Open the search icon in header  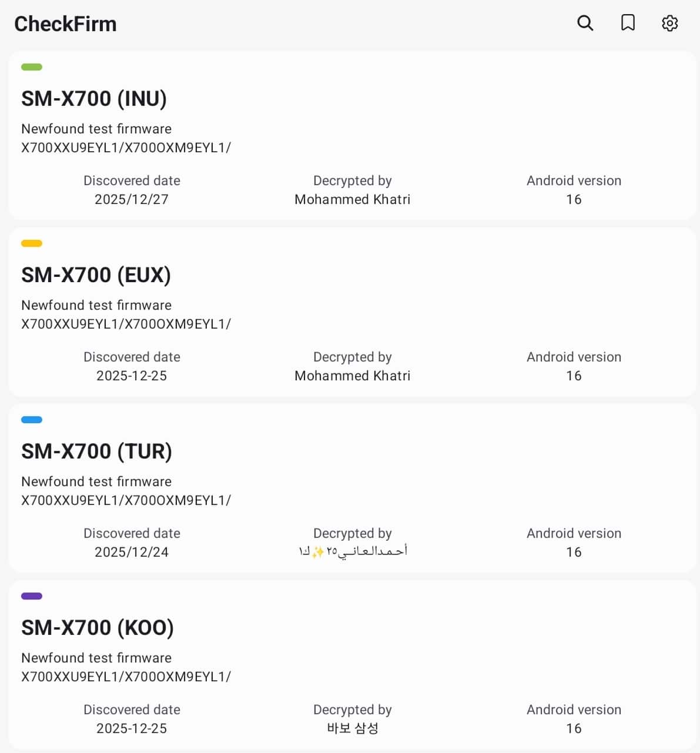[x=585, y=24]
